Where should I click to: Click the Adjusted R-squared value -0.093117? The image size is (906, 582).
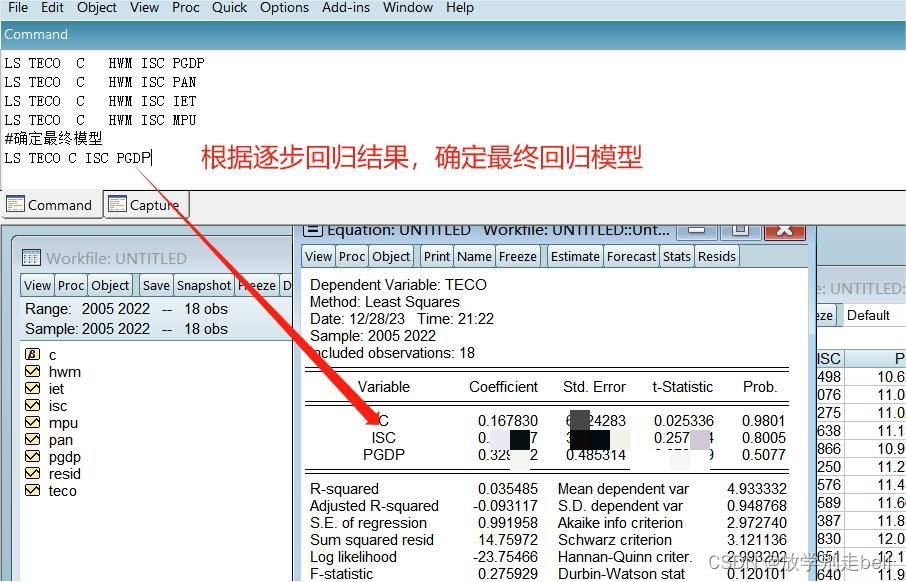pos(505,506)
